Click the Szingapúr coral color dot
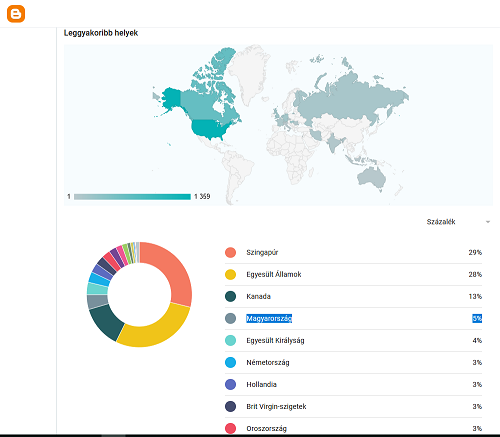The image size is (500, 437). point(230,252)
